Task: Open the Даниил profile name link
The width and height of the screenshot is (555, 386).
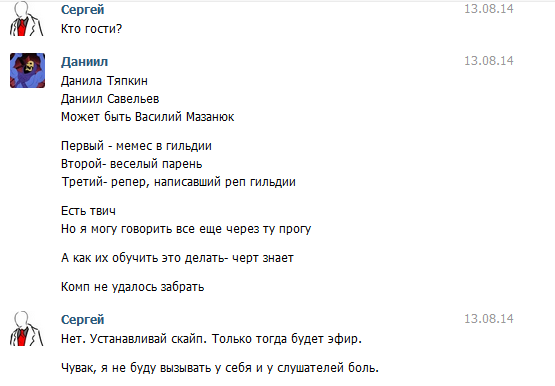Action: coord(84,62)
